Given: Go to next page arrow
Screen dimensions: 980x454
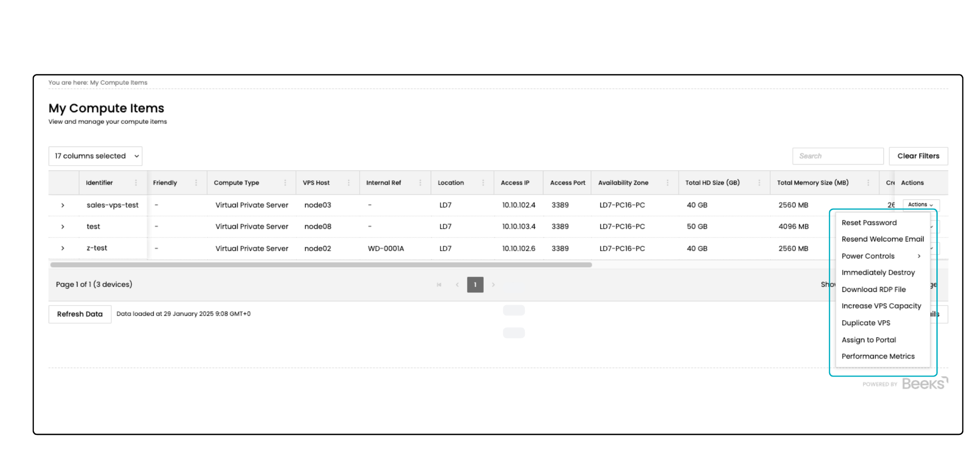Looking at the screenshot, I should pos(493,285).
